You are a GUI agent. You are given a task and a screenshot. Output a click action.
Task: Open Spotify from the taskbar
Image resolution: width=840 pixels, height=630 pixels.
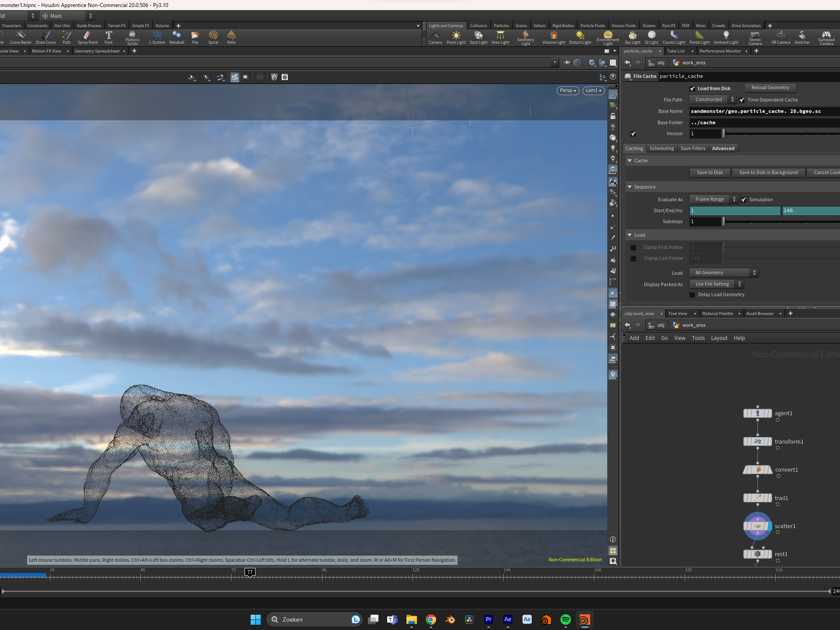coord(565,619)
